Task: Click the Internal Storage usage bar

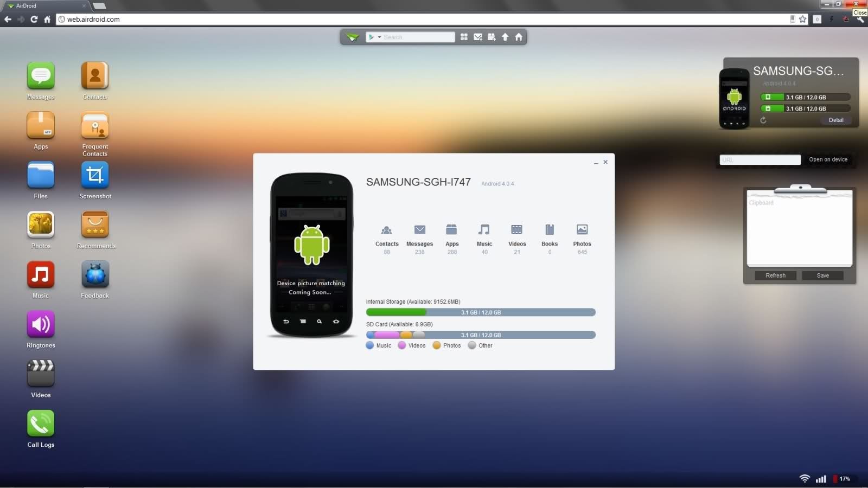Action: (x=481, y=312)
